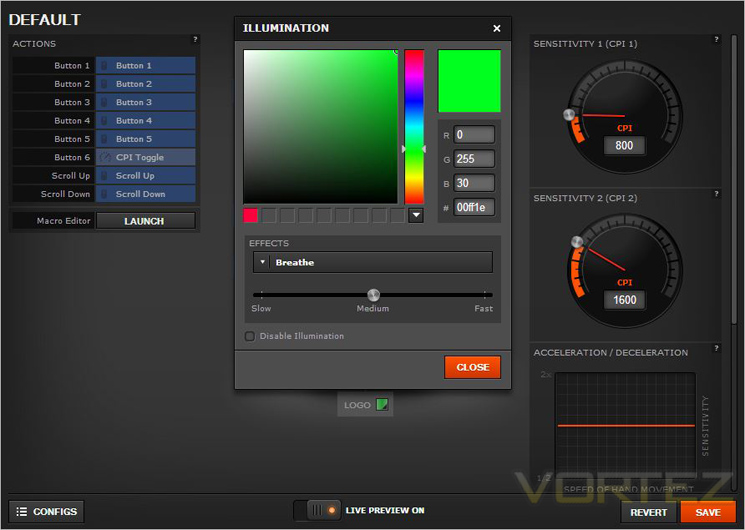
Task: Expand the saved color swatches dropdown arrow
Action: click(416, 215)
